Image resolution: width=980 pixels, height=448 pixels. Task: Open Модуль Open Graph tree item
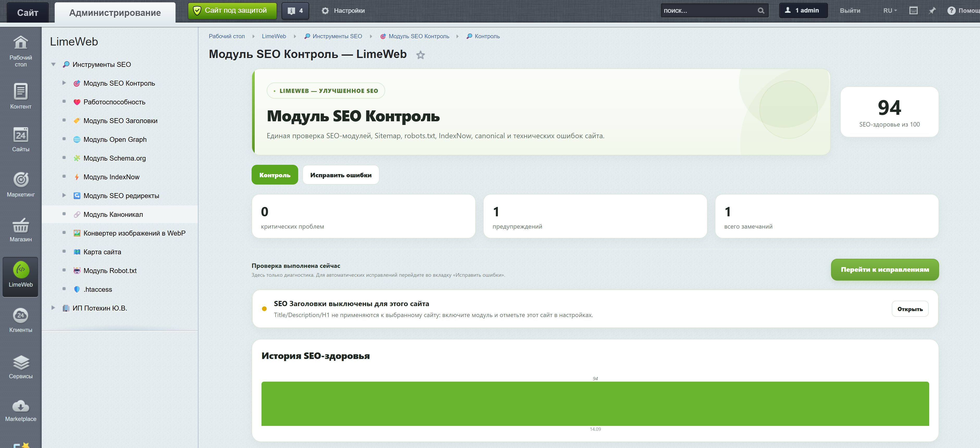click(115, 139)
